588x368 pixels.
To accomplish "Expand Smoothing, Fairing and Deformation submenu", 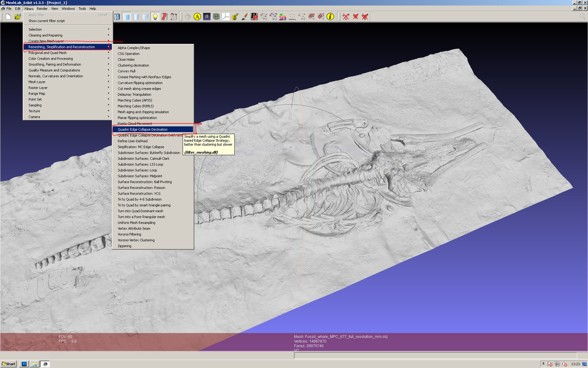I will (68, 64).
